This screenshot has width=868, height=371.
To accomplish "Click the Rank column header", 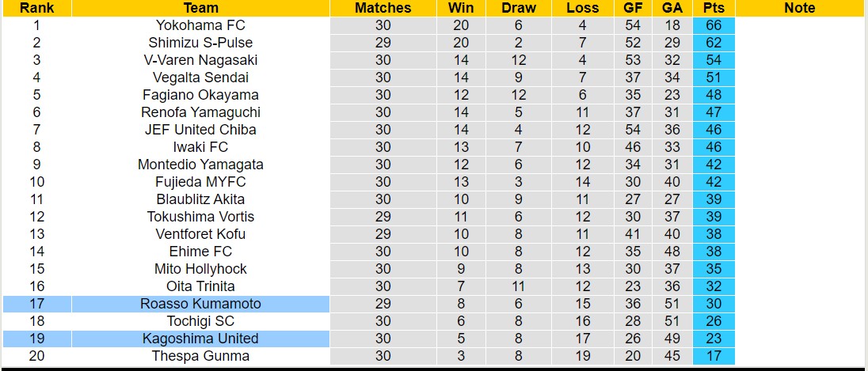I will [x=36, y=8].
